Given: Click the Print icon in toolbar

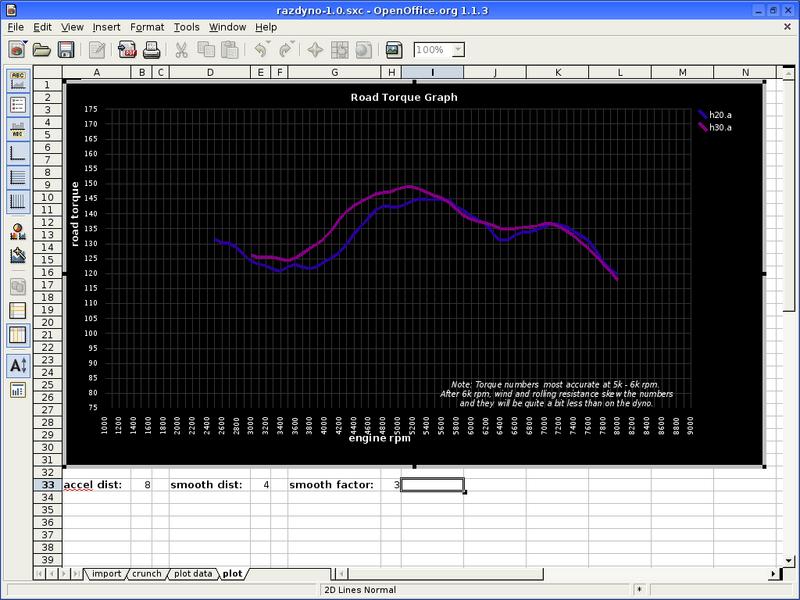Looking at the screenshot, I should click(151, 49).
